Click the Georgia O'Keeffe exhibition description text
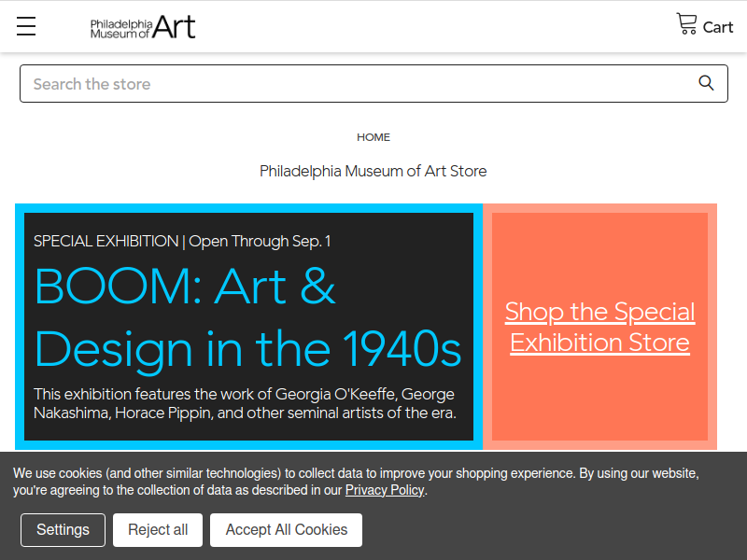747x560 pixels. click(x=245, y=403)
